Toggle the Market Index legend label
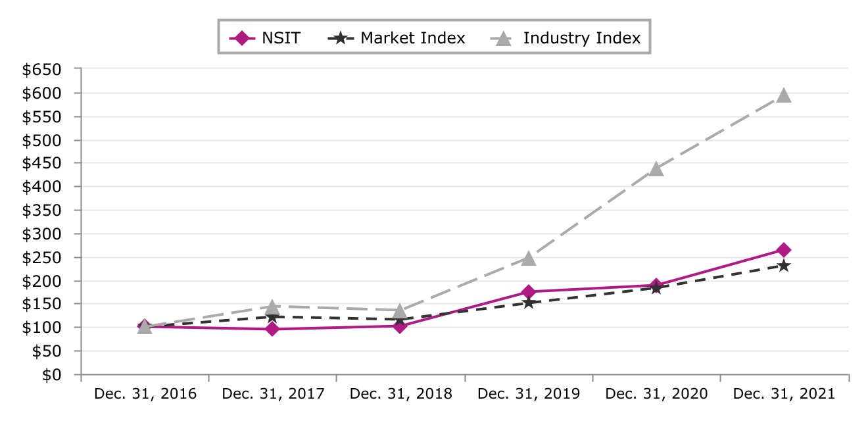868x421 pixels. point(412,38)
